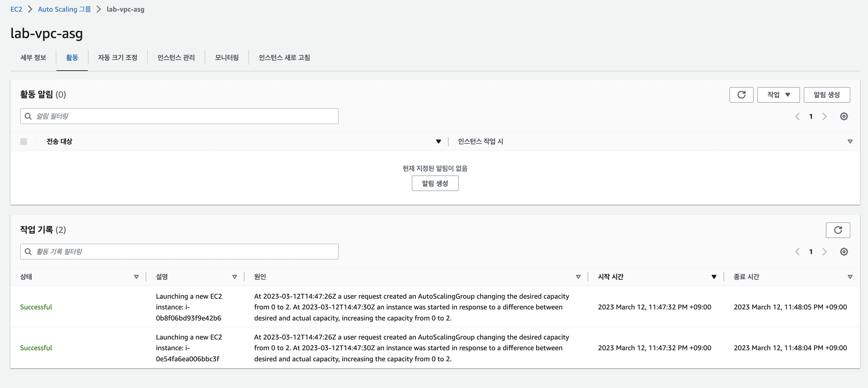Go to next page of notifications
The width and height of the screenshot is (868, 388).
(824, 116)
